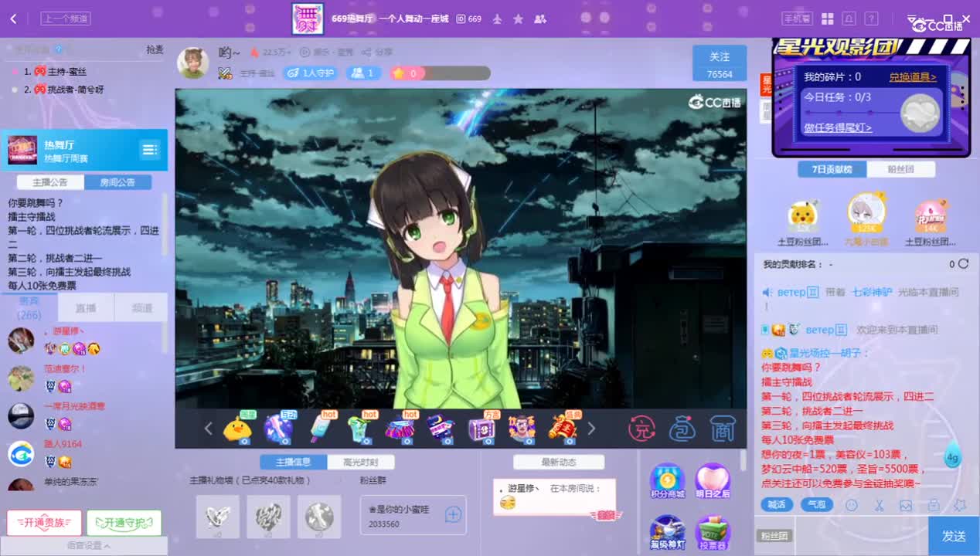Image resolution: width=980 pixels, height=556 pixels.
Task: Select the green drink gift
Action: pos(359,429)
